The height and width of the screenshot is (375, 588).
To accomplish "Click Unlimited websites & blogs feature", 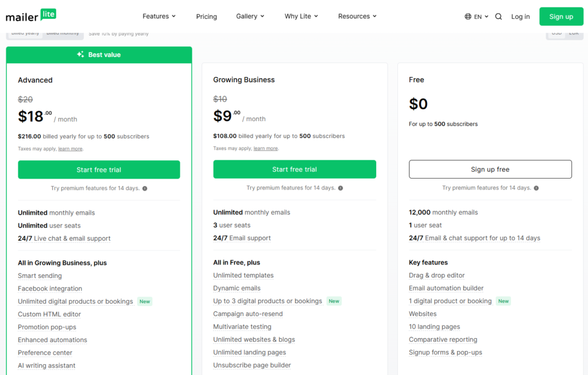I will (x=254, y=339).
